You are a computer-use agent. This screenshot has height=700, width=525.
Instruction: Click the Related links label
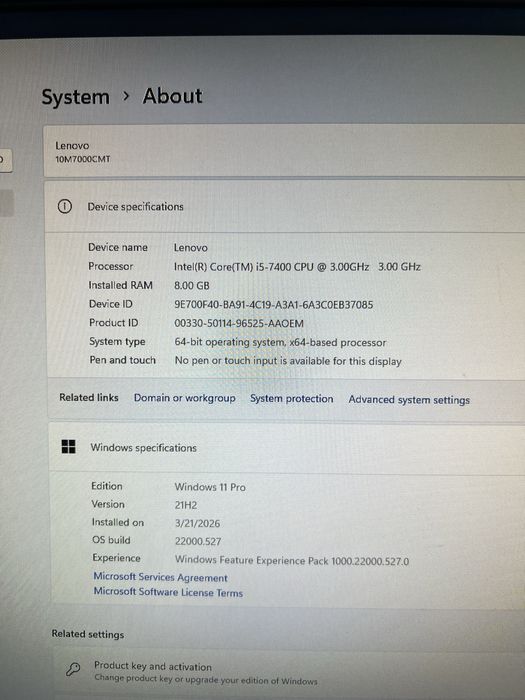click(89, 397)
